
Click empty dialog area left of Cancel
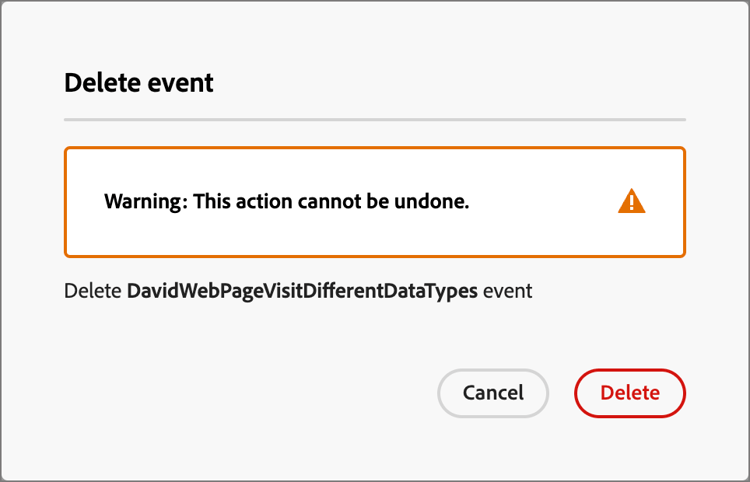point(250,393)
